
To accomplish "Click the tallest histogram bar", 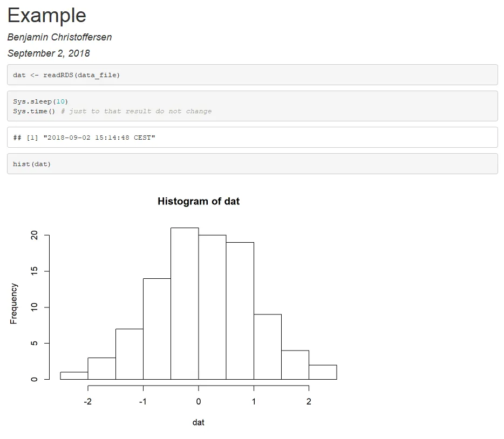I will 185,304.
